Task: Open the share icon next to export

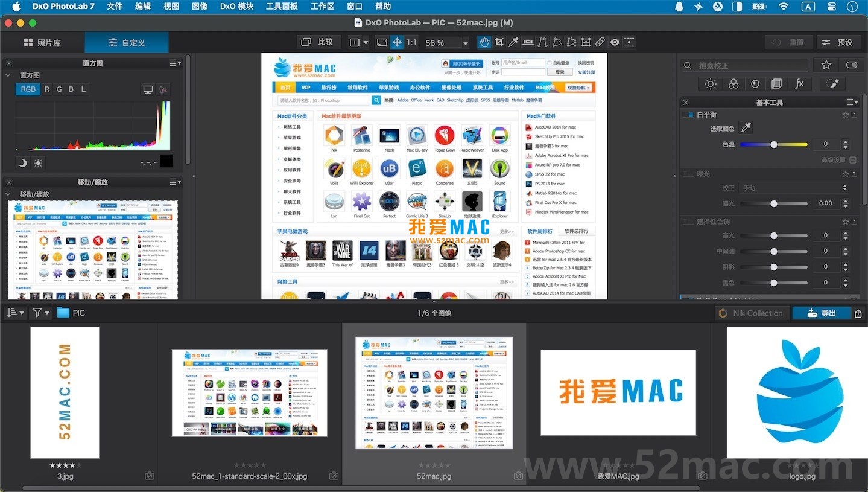Action: click(x=858, y=313)
